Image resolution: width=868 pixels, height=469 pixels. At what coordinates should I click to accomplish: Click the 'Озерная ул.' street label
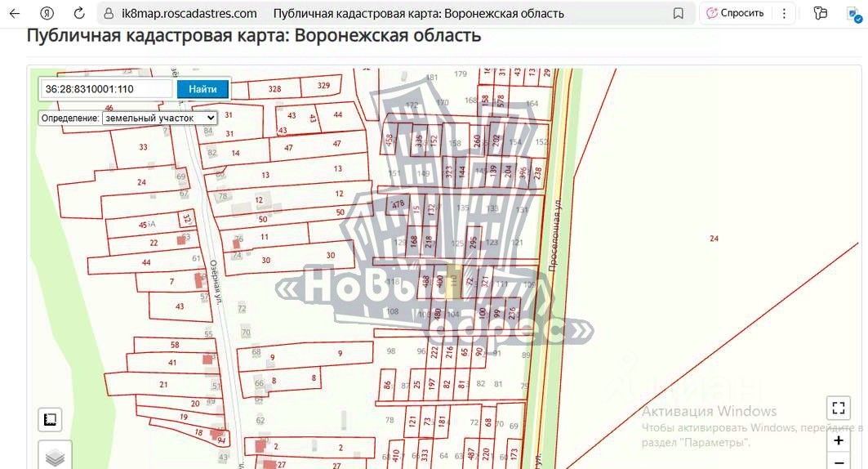point(216,284)
